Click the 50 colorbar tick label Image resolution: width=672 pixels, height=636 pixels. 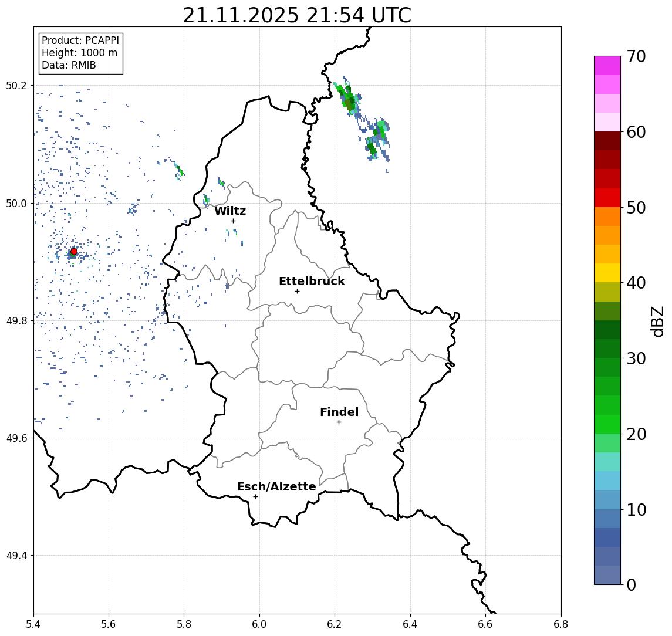pos(636,208)
